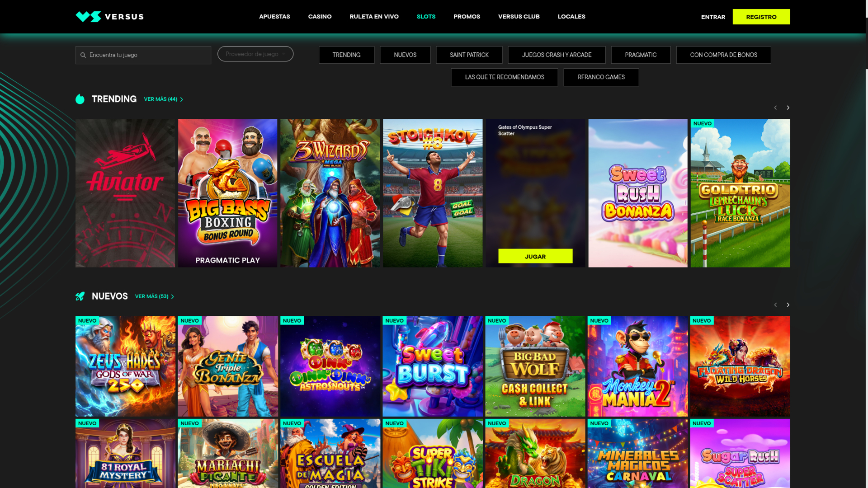Open the Aviator game thumbnail

125,192
